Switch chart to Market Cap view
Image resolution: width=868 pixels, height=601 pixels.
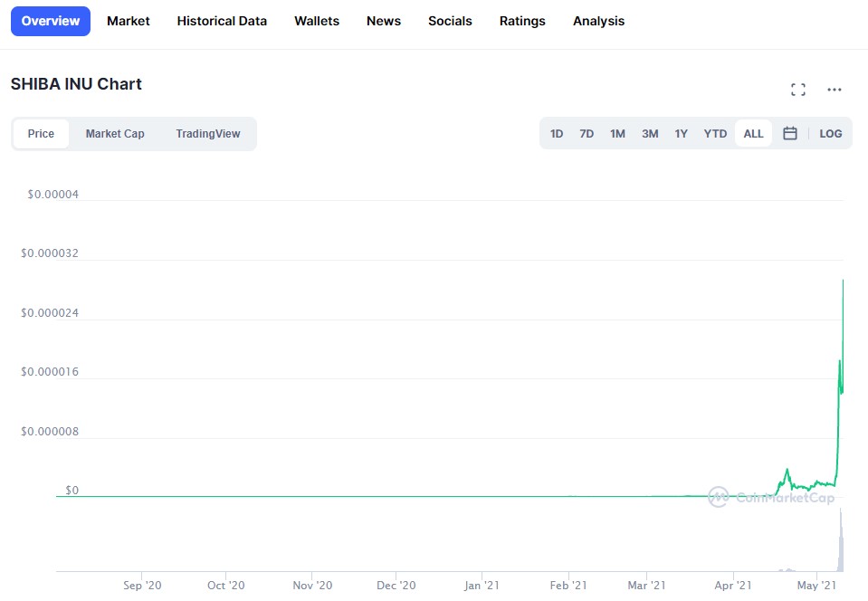(115, 134)
